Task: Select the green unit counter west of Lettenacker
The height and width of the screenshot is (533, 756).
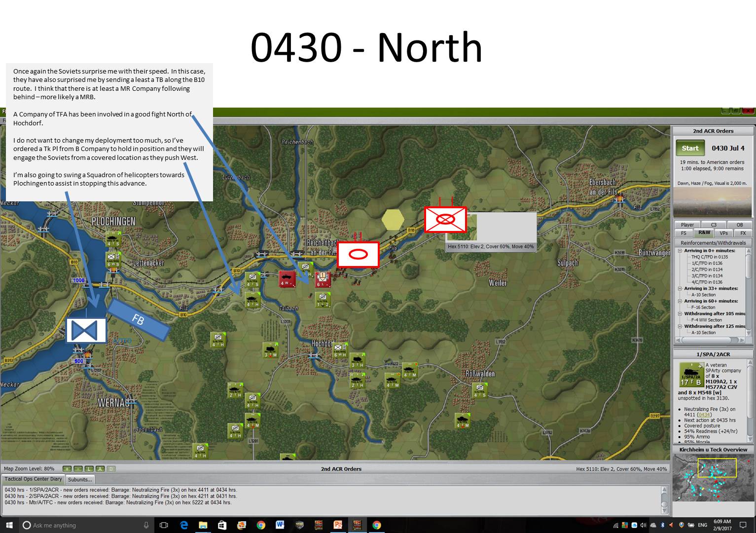Action: [x=113, y=260]
